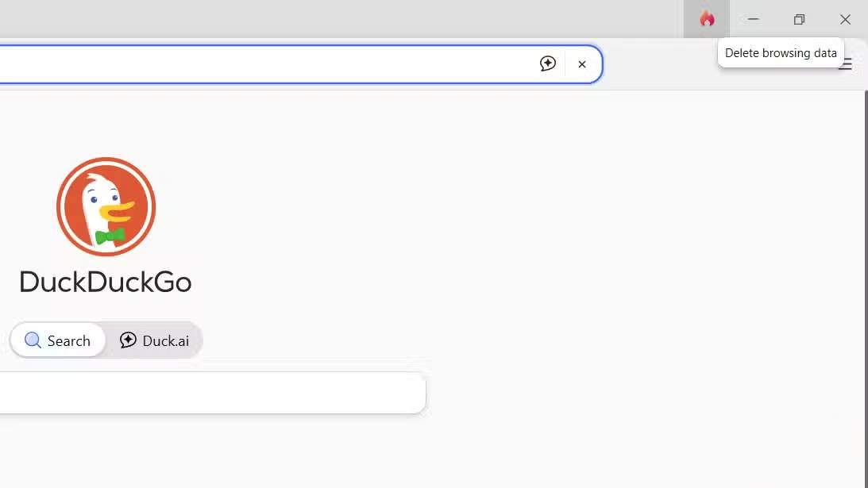Toggle the mode switch to Duck.ai
This screenshot has height=488, width=868.
(156, 340)
